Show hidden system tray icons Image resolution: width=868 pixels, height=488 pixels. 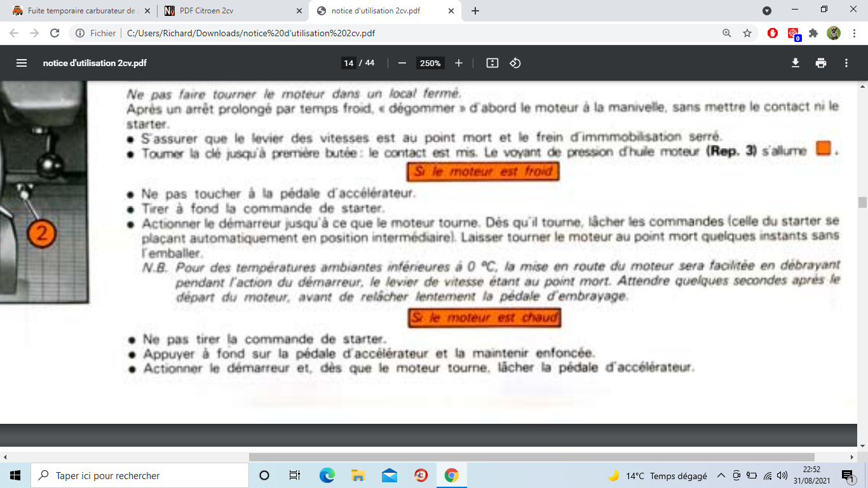721,475
